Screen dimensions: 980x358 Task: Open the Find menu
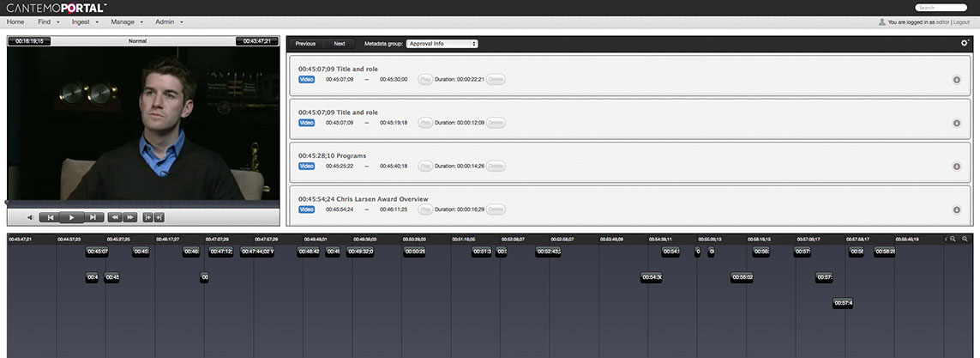coord(48,22)
